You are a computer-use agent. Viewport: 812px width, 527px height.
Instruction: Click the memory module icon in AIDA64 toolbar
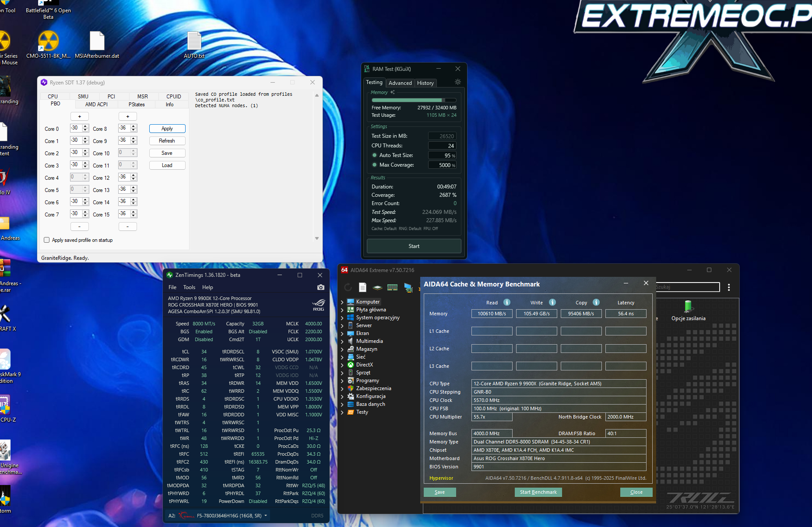392,287
